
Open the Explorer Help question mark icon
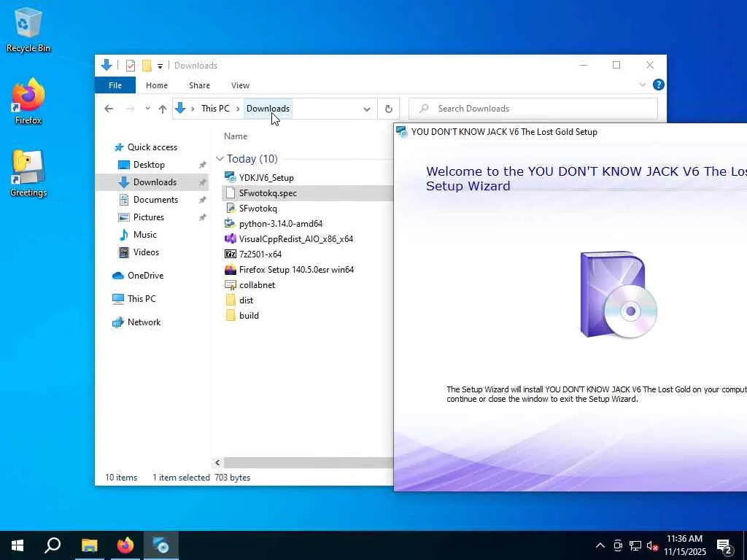(659, 85)
